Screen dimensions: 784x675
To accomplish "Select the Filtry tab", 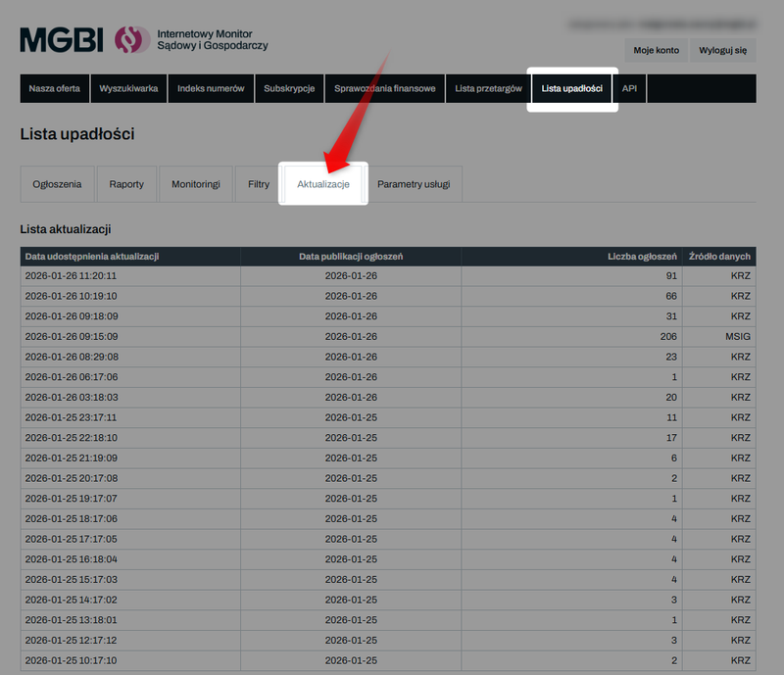I will [x=259, y=184].
